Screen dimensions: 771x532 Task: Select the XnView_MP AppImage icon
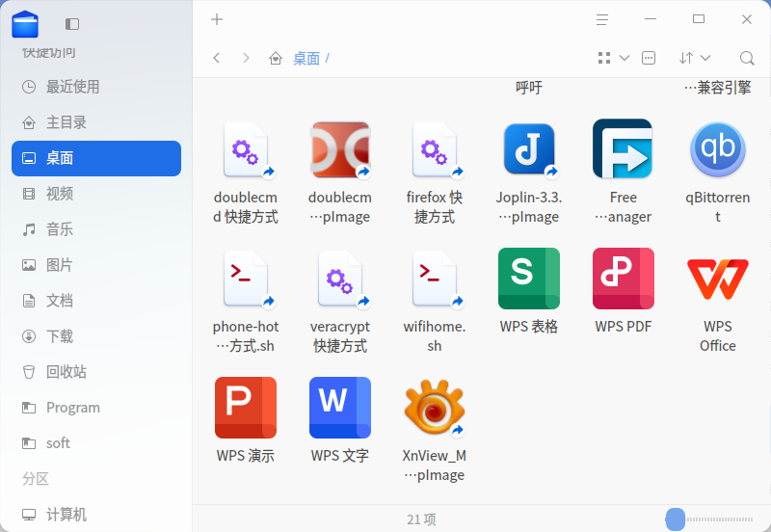click(x=435, y=408)
